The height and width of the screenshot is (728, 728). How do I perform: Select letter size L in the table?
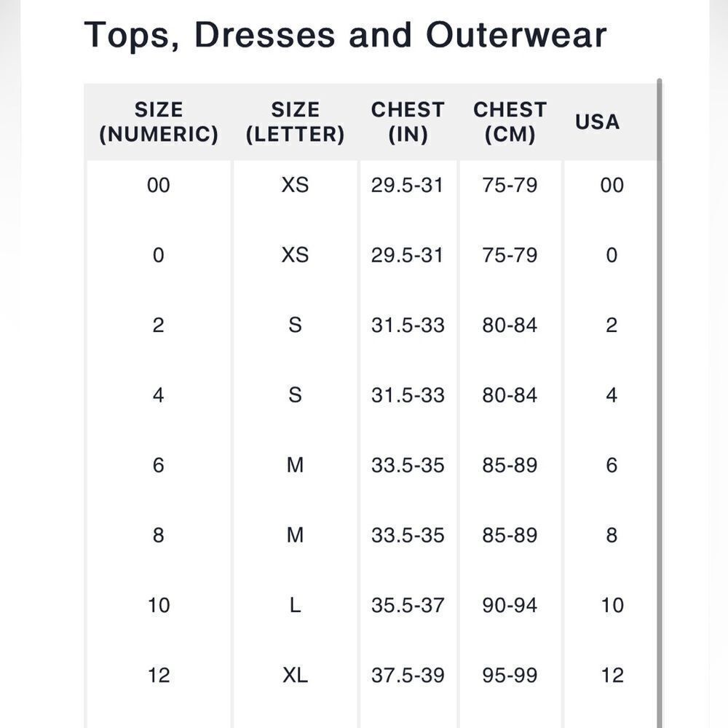(296, 606)
